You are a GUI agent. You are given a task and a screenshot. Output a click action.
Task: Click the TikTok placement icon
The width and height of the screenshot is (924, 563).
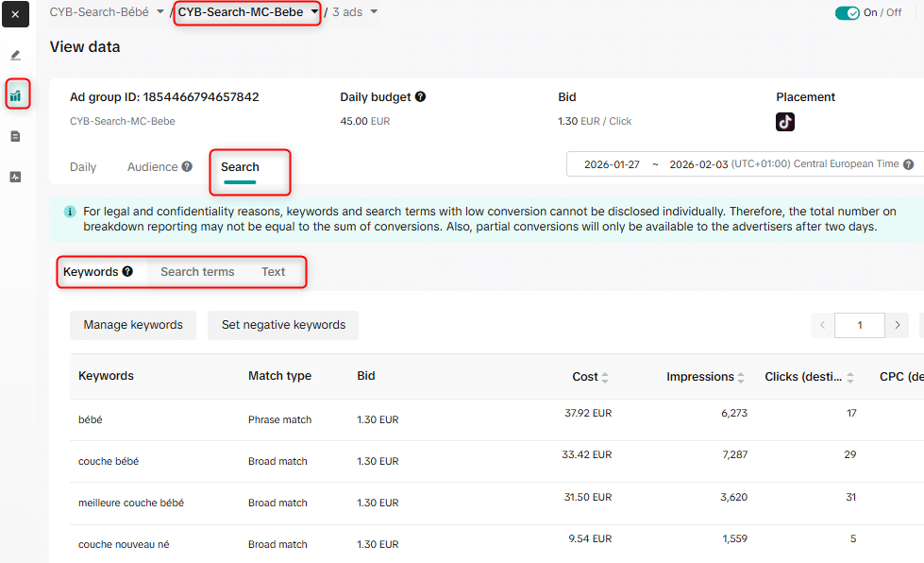(785, 122)
